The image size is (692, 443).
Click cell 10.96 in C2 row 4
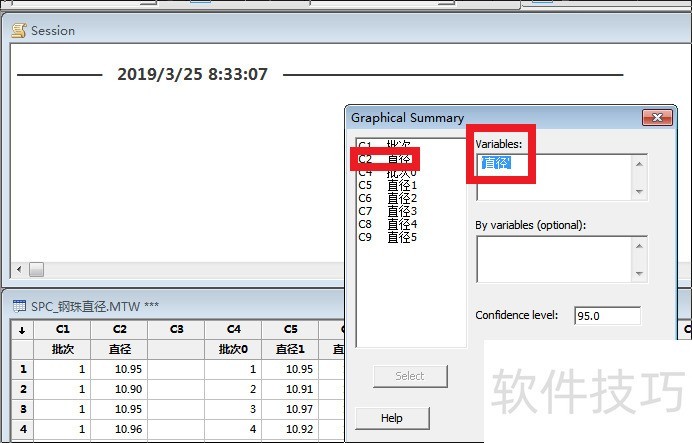click(x=119, y=429)
